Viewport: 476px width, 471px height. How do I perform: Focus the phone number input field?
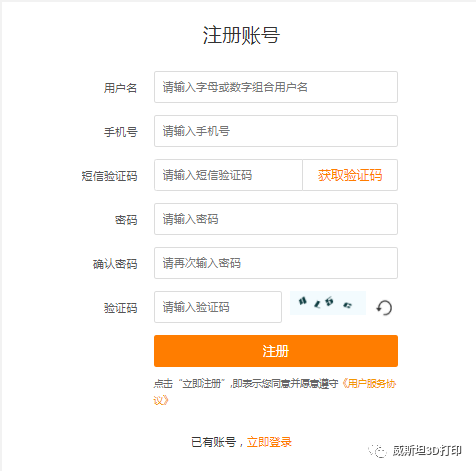coord(276,131)
